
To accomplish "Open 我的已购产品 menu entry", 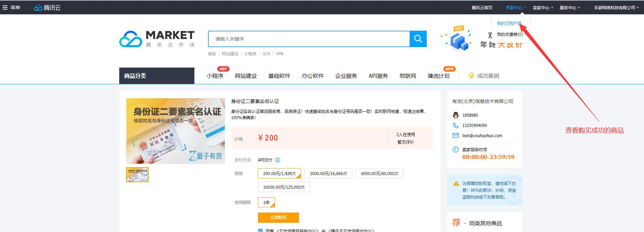I will 509,23.
